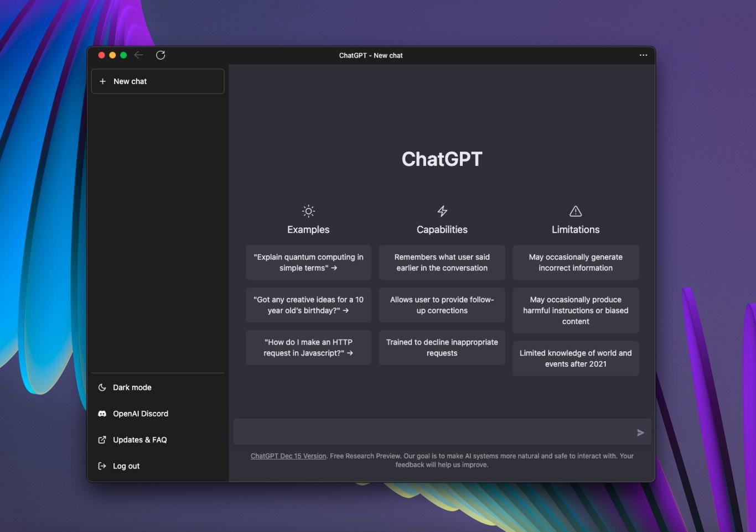The height and width of the screenshot is (532, 756).
Task: Open Updates & FAQ
Action: (158, 440)
